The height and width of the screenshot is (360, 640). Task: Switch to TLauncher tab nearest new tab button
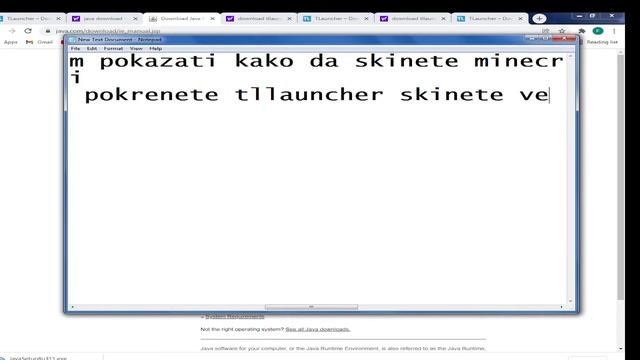[x=489, y=19]
